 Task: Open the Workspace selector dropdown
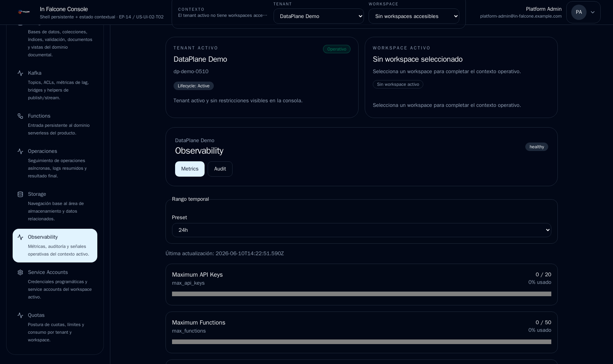point(414,16)
